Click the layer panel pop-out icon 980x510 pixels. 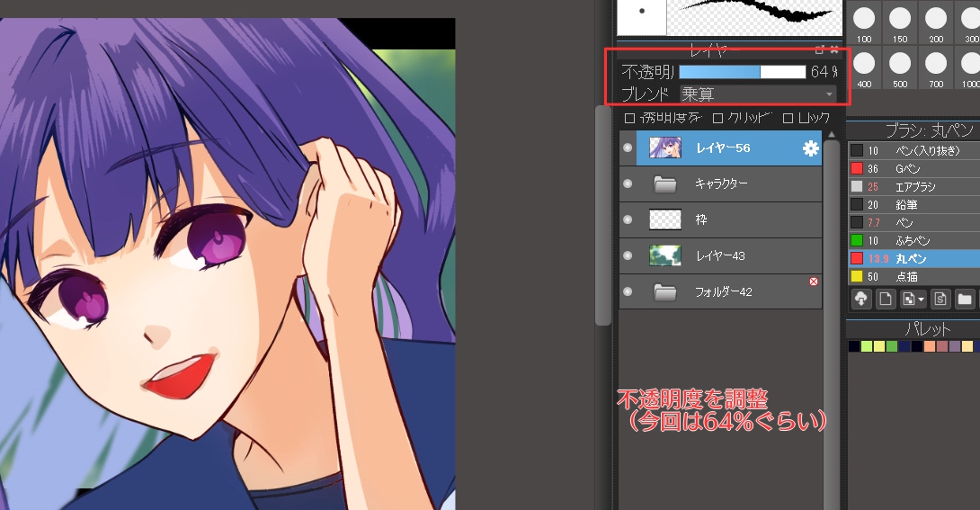[820, 50]
